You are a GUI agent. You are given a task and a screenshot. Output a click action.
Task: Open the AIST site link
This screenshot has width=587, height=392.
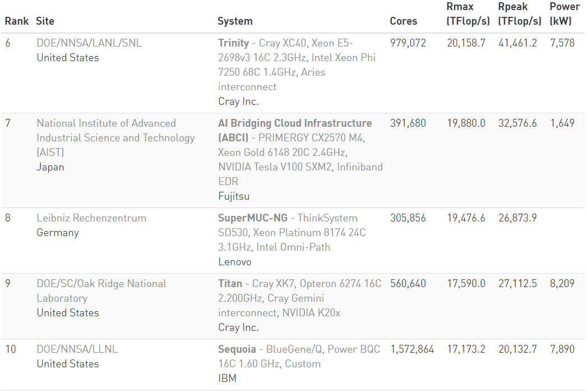[115, 138]
